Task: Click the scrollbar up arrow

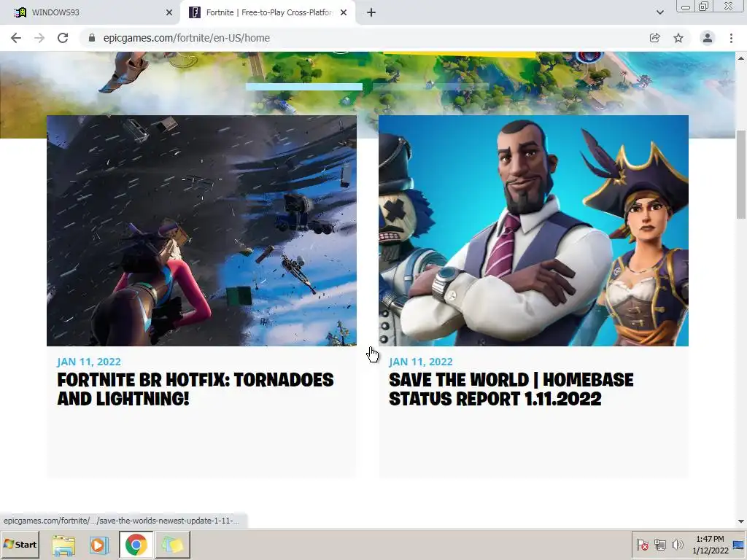Action: tap(741, 58)
